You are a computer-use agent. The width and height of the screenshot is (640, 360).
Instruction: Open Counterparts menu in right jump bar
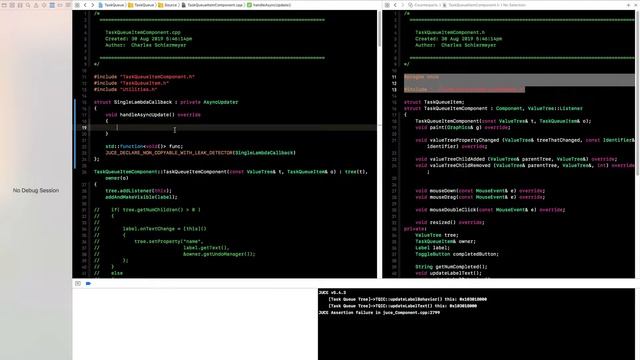(x=422, y=5)
